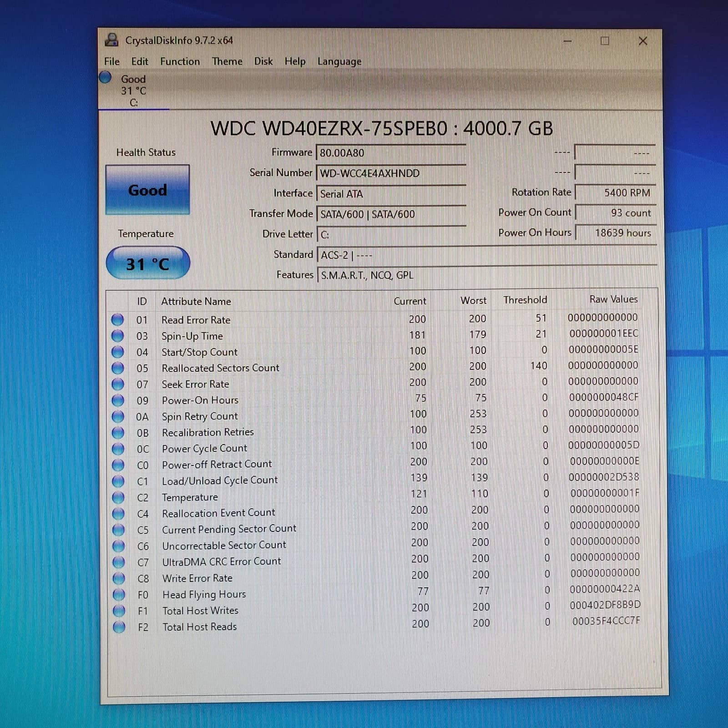This screenshot has height=728, width=728.
Task: Click status orb for Seek Error Rate
Action: point(118,384)
